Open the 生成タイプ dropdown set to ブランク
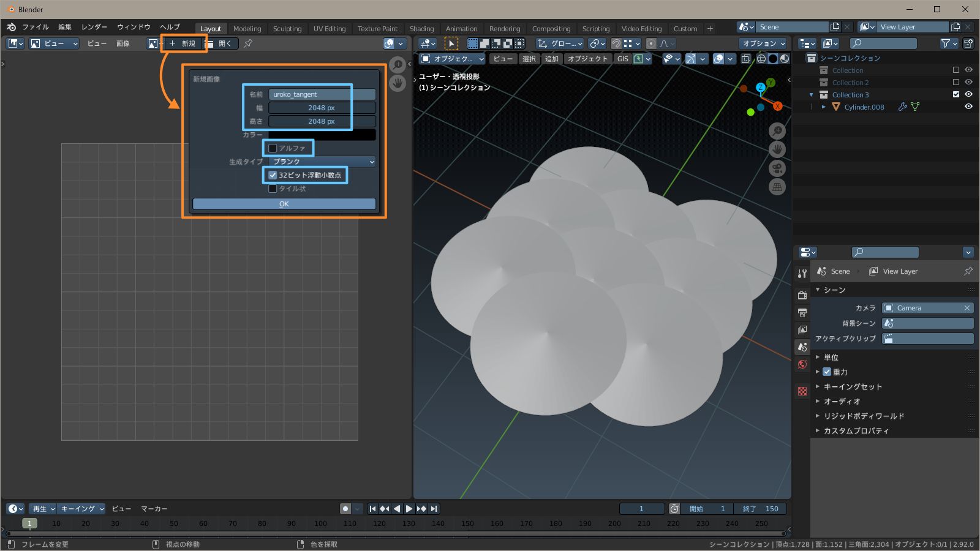This screenshot has width=980, height=551. [x=322, y=162]
